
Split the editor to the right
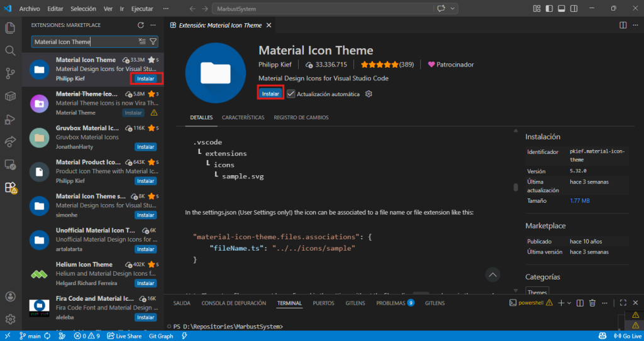click(623, 25)
